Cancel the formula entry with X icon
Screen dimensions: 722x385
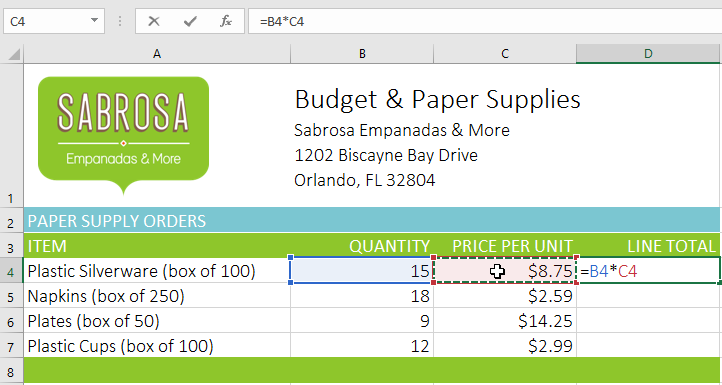click(154, 21)
